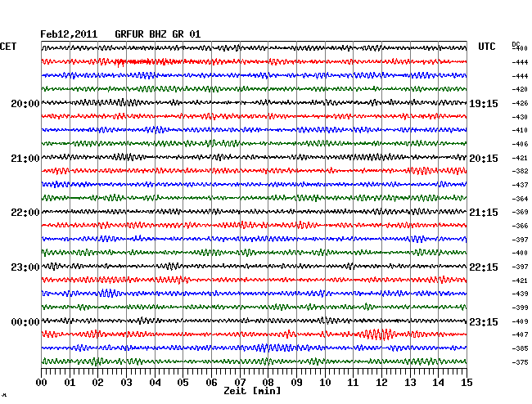Click minute axis label 12

point(381,383)
